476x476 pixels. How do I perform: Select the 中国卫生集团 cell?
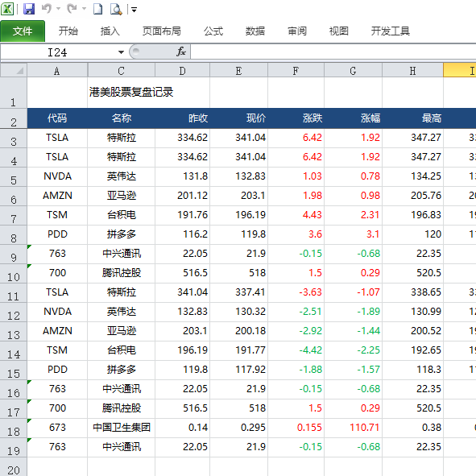pos(121,428)
